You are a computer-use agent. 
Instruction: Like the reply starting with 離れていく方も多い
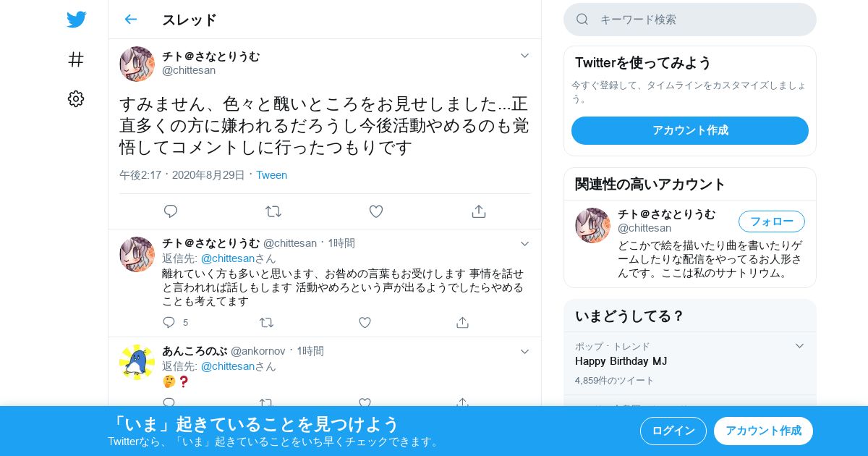click(365, 323)
